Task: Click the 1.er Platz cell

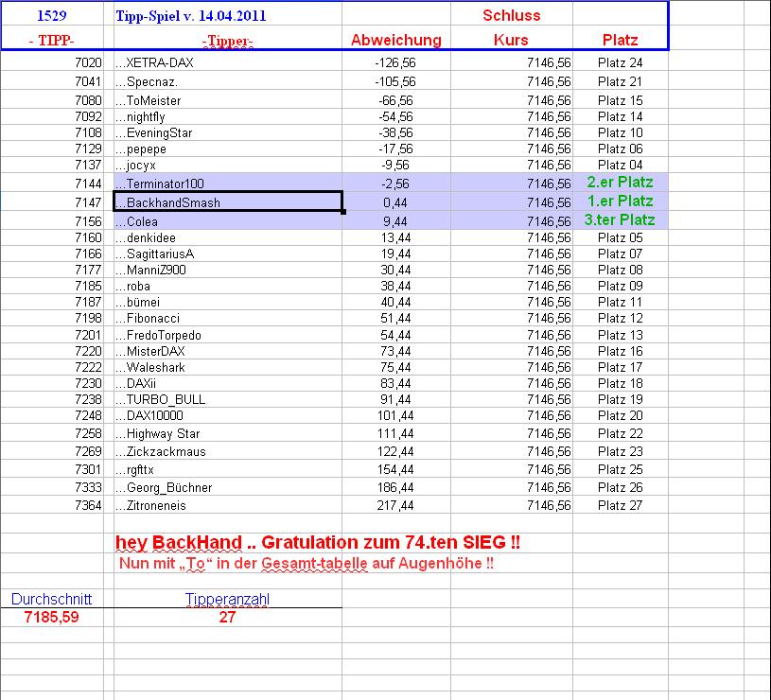Action: 620,201
